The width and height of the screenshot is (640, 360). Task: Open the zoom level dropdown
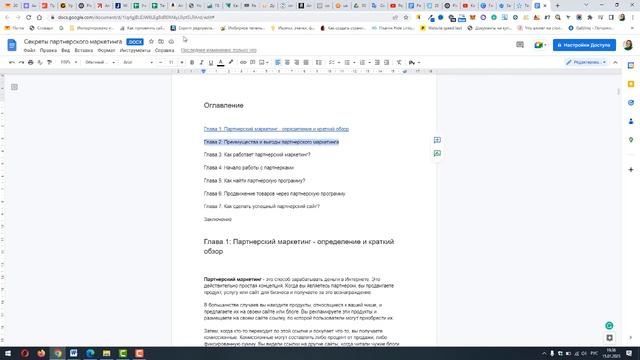click(69, 62)
